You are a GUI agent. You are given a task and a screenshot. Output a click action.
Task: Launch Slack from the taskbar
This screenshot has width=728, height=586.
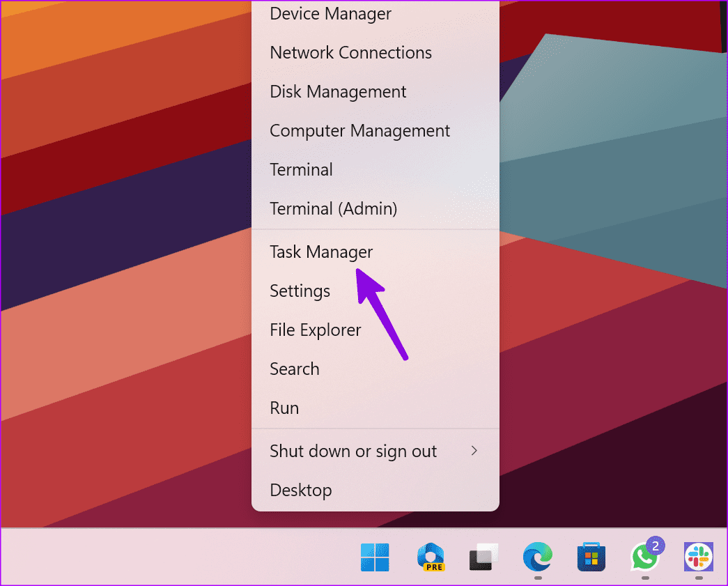[x=698, y=557]
